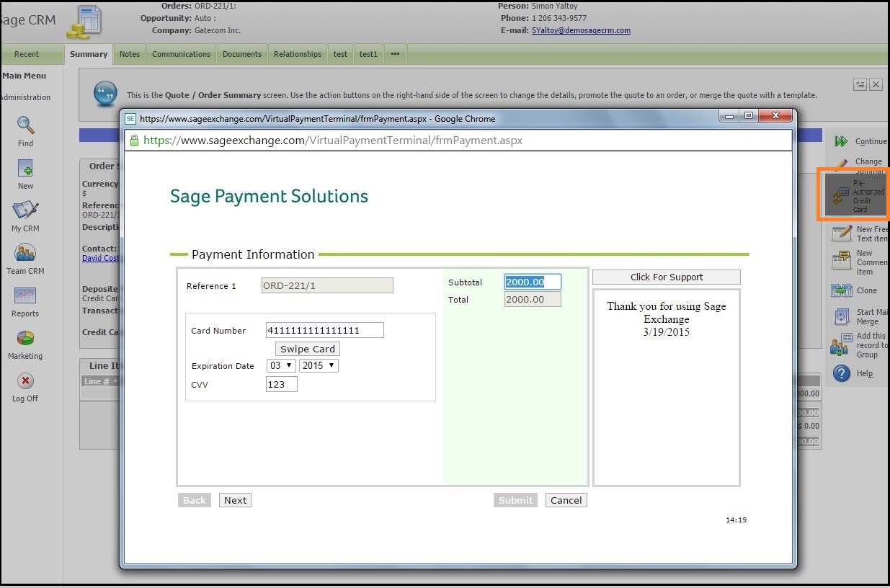
Task: Click the Back button
Action: pos(195,500)
